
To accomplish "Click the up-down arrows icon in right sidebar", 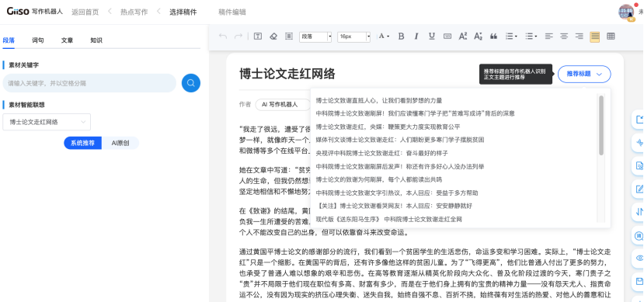I will [639, 212].
